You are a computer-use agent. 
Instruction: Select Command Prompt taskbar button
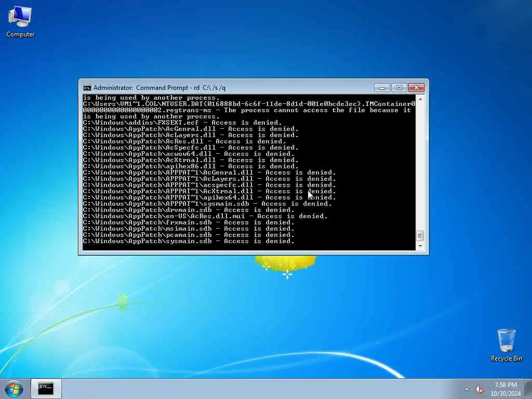coord(46,389)
